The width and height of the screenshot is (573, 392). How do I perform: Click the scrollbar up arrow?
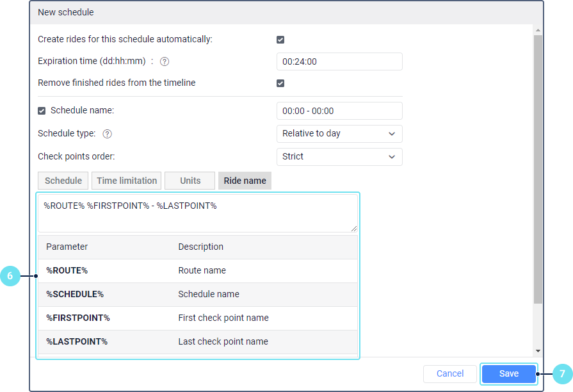pyautogui.click(x=538, y=30)
